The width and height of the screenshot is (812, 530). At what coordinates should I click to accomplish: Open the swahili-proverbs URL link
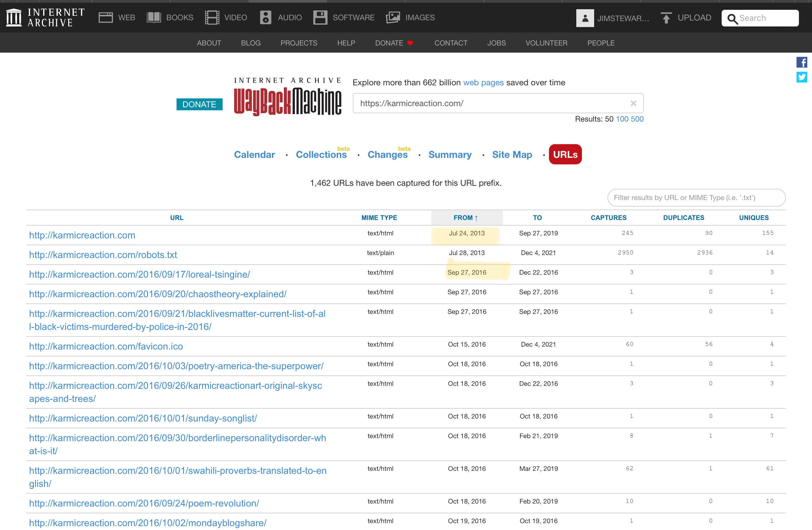click(178, 477)
